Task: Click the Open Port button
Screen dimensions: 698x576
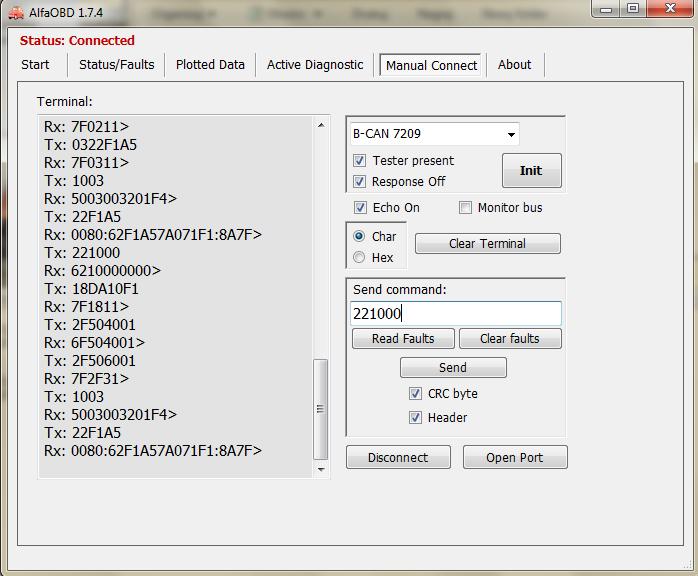Action: click(515, 457)
